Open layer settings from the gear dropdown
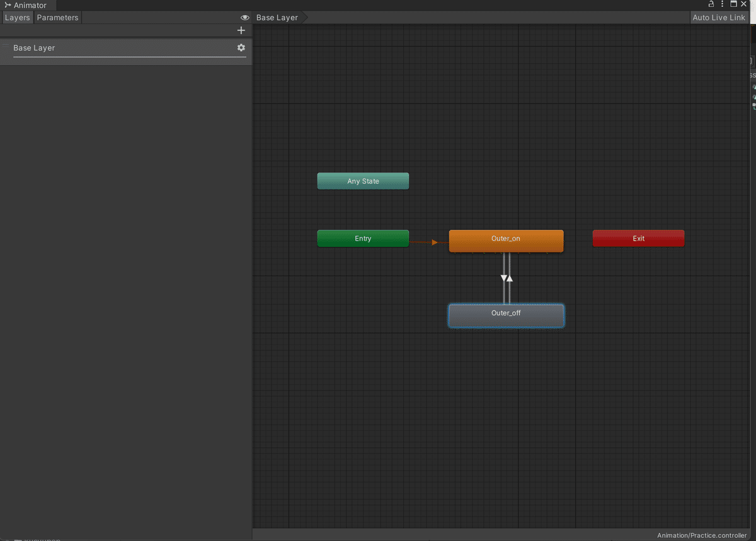This screenshot has height=541, width=756. (241, 47)
